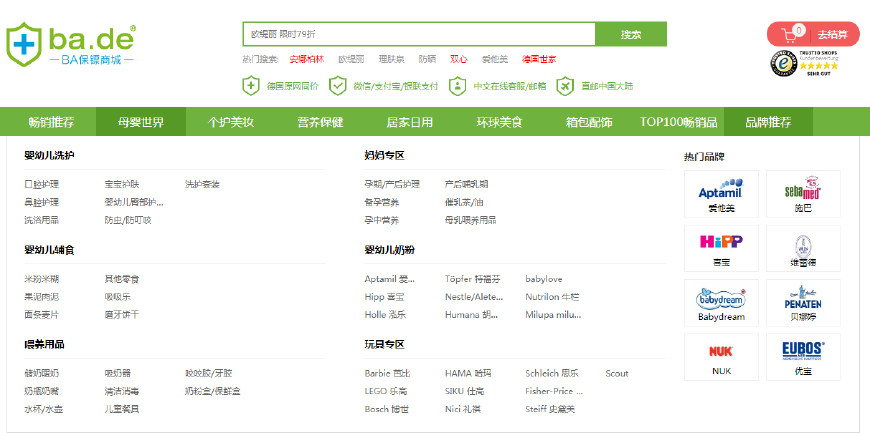Open the Schleich 思乐 toy link
The width and height of the screenshot is (870, 433).
[552, 374]
